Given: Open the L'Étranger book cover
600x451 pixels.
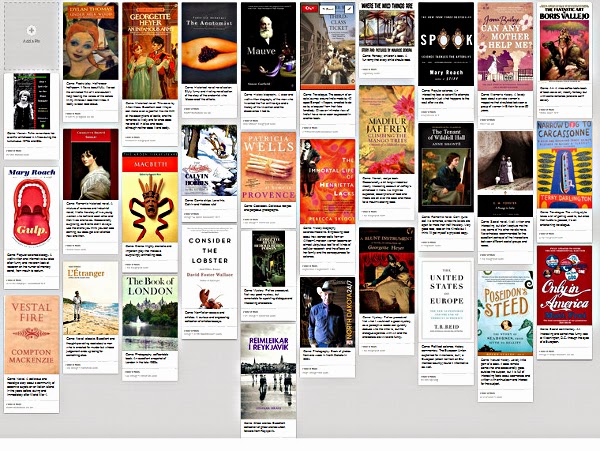Looking at the screenshot, I should (x=91, y=298).
